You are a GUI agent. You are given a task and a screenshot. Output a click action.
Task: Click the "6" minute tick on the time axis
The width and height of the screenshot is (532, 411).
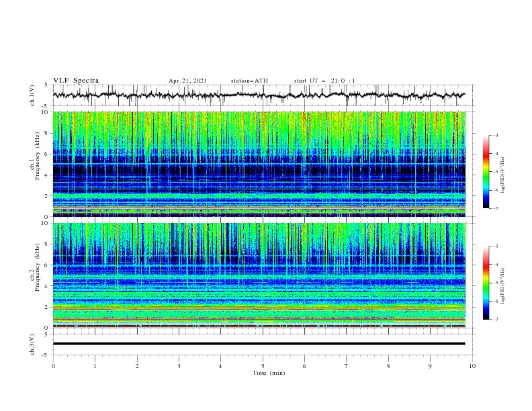tap(304, 366)
